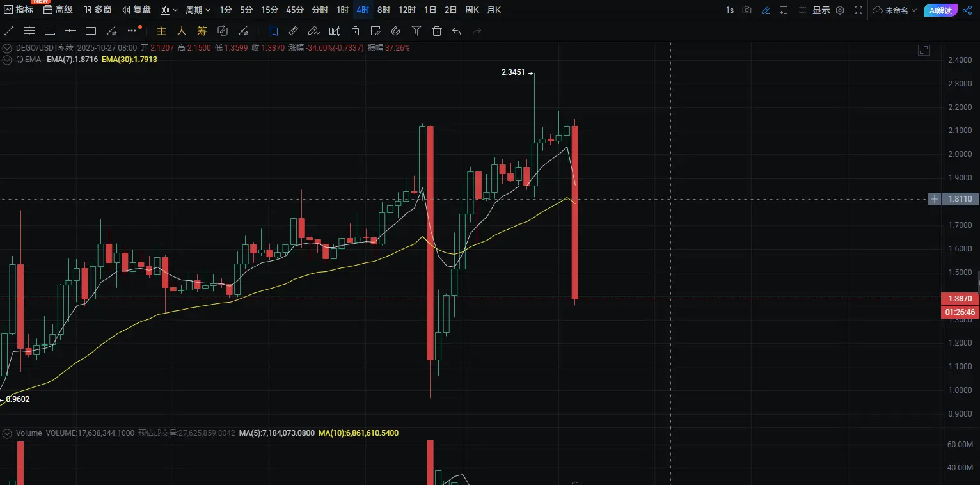Select the level-lines tool with center handle
This screenshot has width=980, height=485.
click(x=29, y=30)
